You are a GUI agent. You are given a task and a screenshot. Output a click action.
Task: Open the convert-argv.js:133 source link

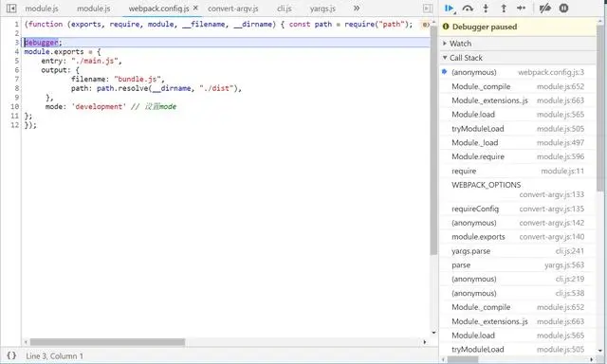click(x=552, y=194)
